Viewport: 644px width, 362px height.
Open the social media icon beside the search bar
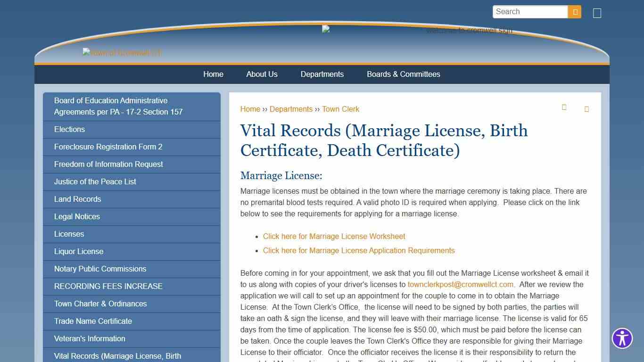[x=596, y=13]
